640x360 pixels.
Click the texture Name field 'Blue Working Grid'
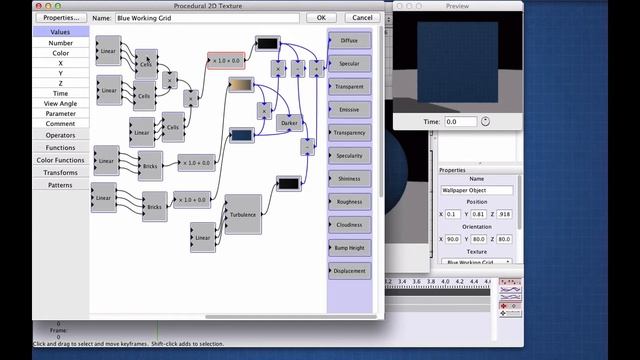click(207, 18)
